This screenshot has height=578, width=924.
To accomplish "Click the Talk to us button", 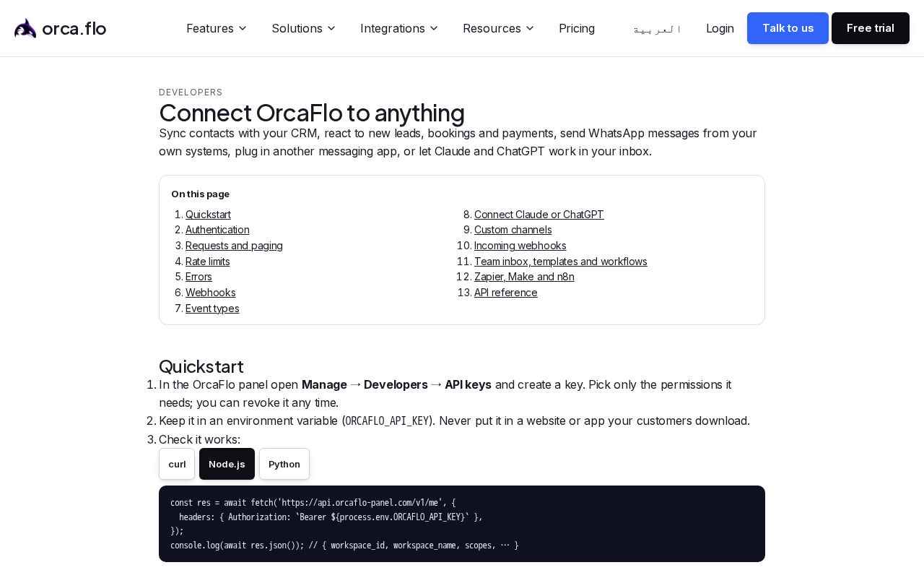I will pos(788,28).
